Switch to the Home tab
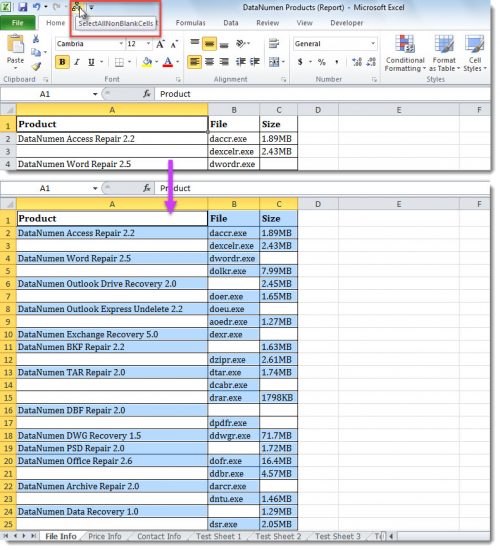Viewport: 500px width, 550px height. click(55, 23)
